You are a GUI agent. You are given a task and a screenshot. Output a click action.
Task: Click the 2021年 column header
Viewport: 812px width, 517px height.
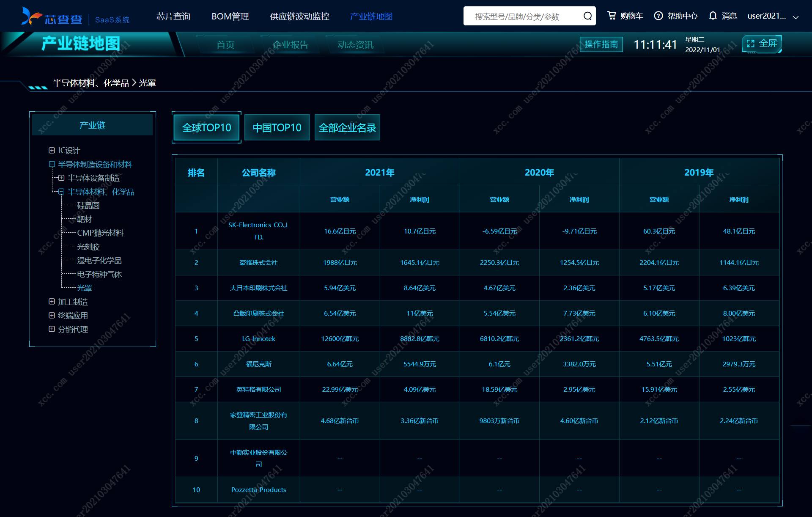pyautogui.click(x=379, y=173)
